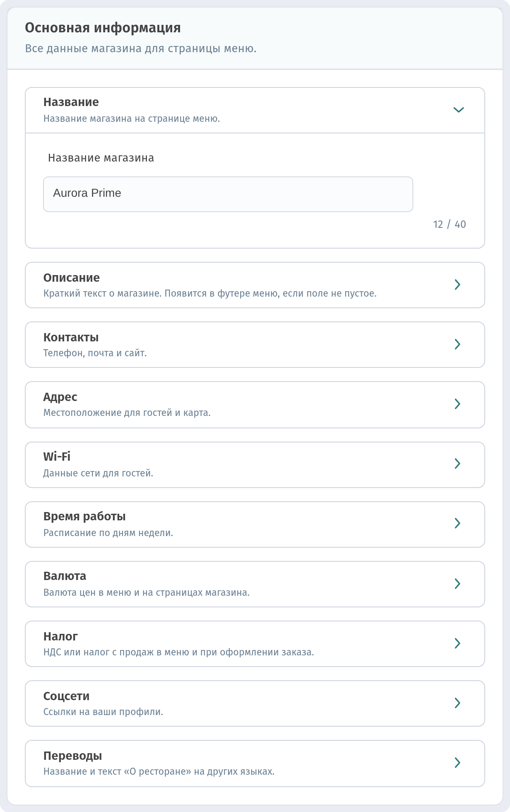Open Валюта by its description text
510x812 pixels.
point(147,592)
